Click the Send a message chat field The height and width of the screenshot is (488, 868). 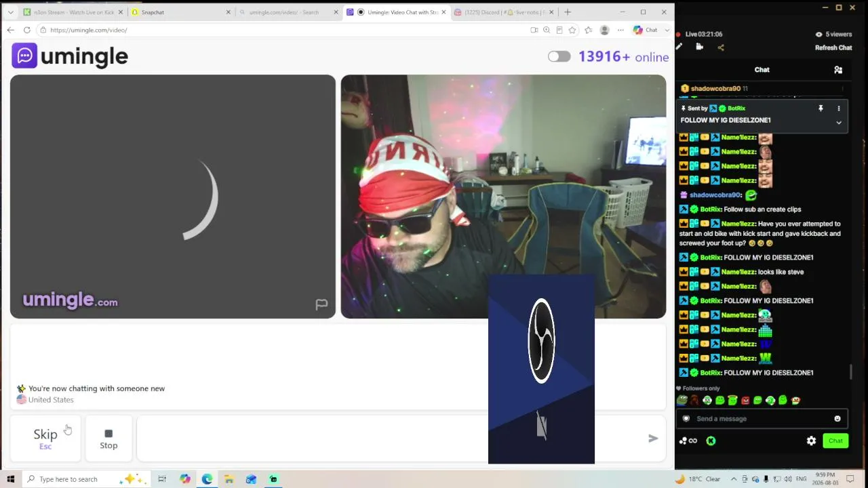click(x=761, y=419)
